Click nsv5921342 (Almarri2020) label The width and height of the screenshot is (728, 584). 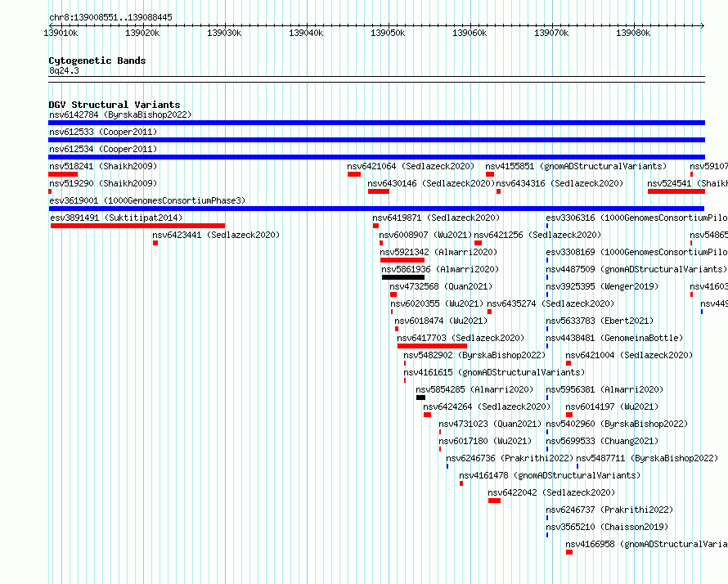coord(438,252)
